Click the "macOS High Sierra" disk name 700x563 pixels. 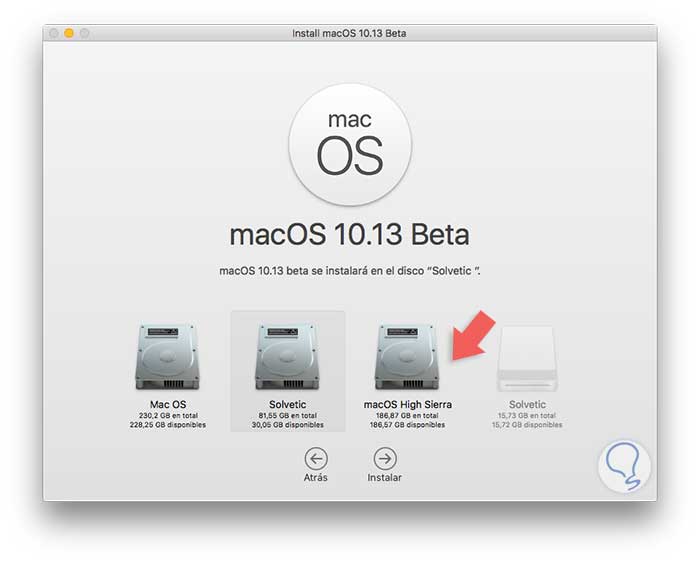(x=407, y=404)
